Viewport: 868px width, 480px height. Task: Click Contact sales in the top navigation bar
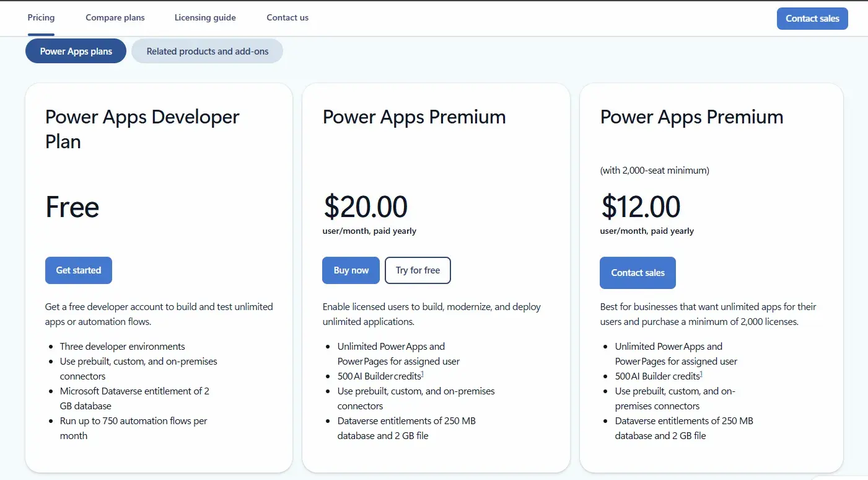812,18
